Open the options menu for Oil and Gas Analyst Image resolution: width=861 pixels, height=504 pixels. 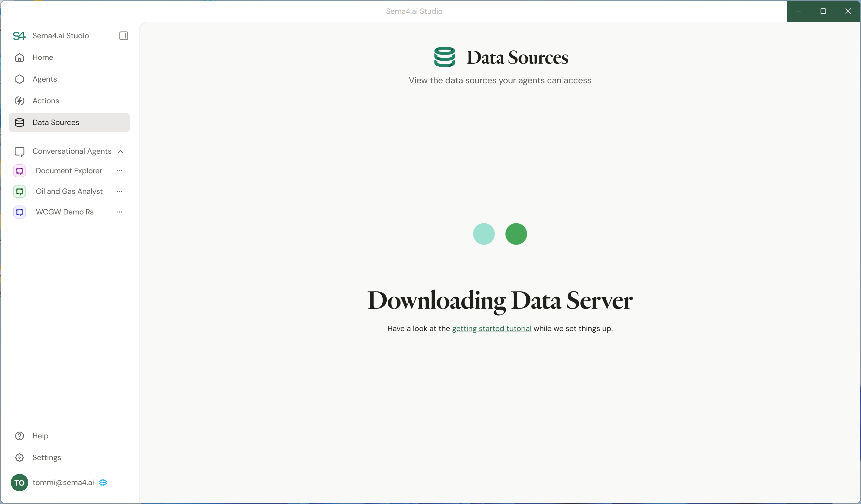coord(119,191)
